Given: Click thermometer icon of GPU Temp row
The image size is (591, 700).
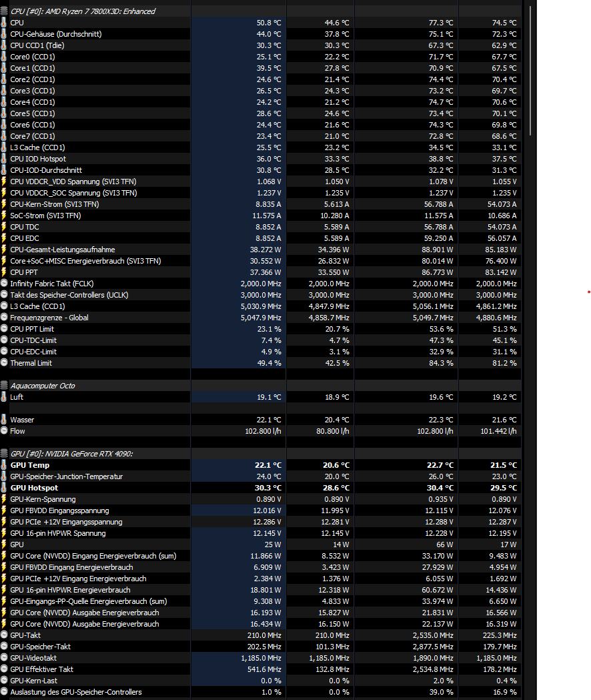Looking at the screenshot, I should coord(4,464).
